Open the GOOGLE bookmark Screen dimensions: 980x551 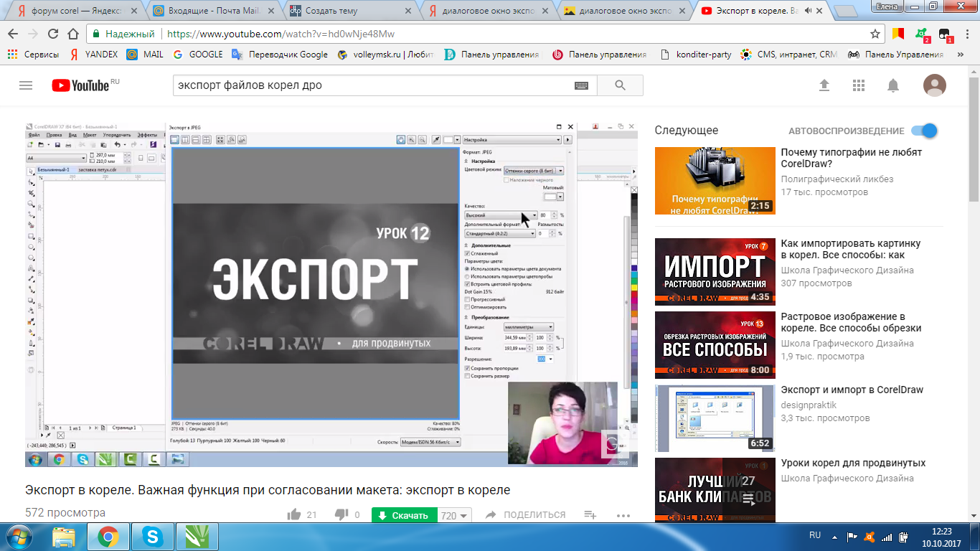198,54
